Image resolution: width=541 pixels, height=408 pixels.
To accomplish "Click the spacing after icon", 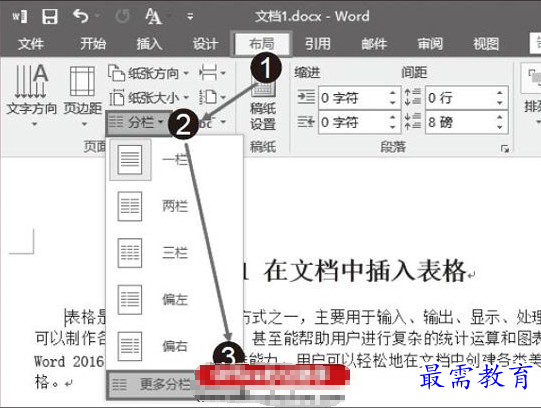I will coord(413,121).
